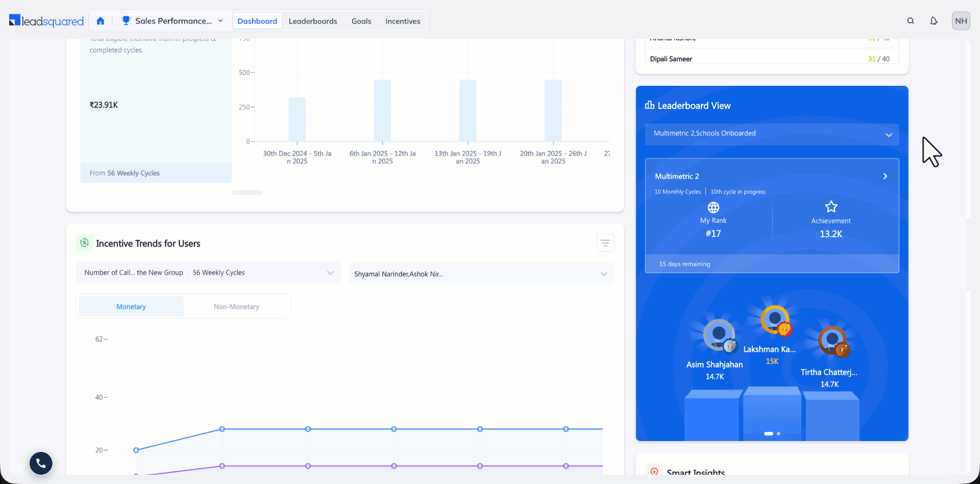Open notifications bell icon
This screenshot has height=484, width=980.
(934, 21)
